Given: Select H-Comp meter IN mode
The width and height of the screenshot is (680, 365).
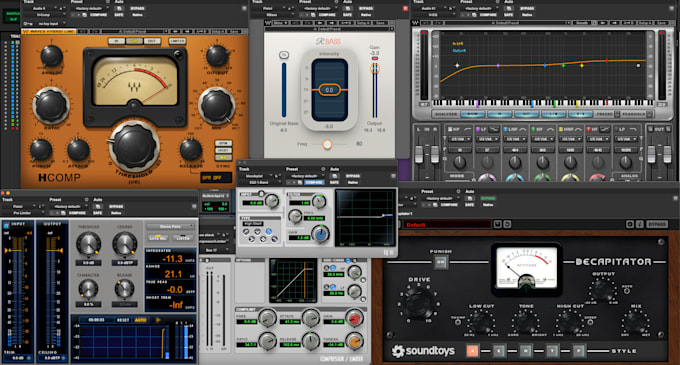Looking at the screenshot, I should [116, 41].
